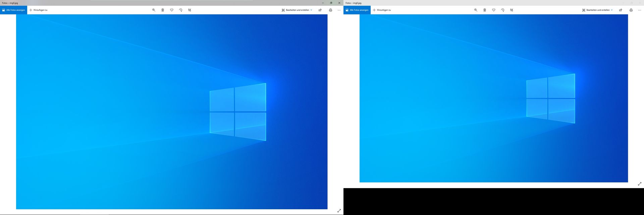The height and width of the screenshot is (215, 644).
Task: Click 'Alle Fotos anzeigen' in the left window
Action: pos(13,10)
